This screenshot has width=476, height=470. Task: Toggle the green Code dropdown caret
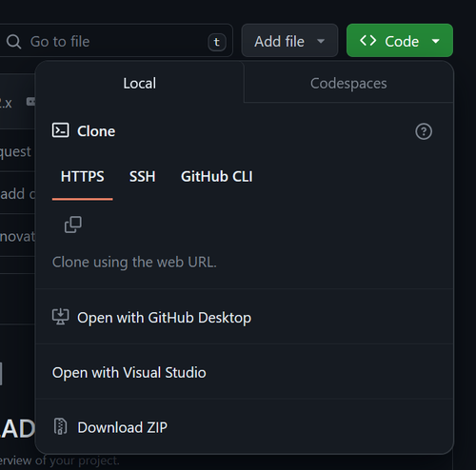click(x=436, y=41)
